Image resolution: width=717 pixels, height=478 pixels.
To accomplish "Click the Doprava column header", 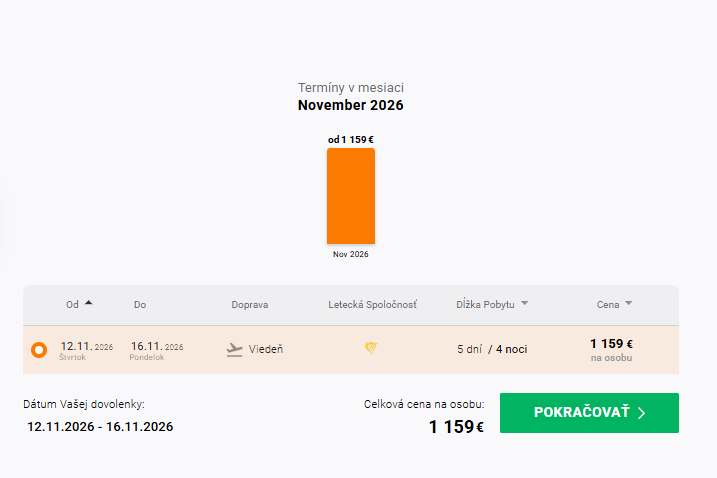I will (250, 305).
